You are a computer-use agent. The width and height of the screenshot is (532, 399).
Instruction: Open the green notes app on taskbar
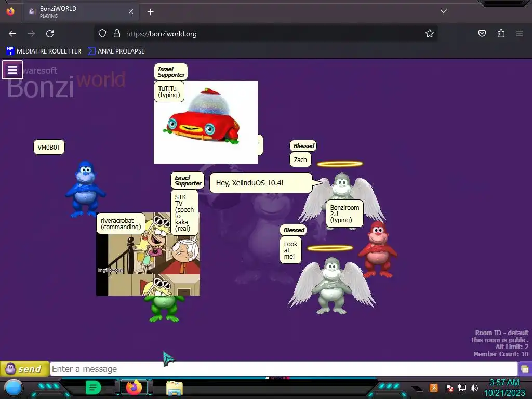(93, 388)
